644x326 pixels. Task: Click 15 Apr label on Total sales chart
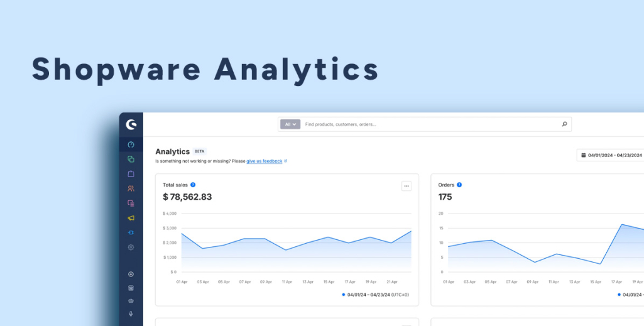coord(329,282)
